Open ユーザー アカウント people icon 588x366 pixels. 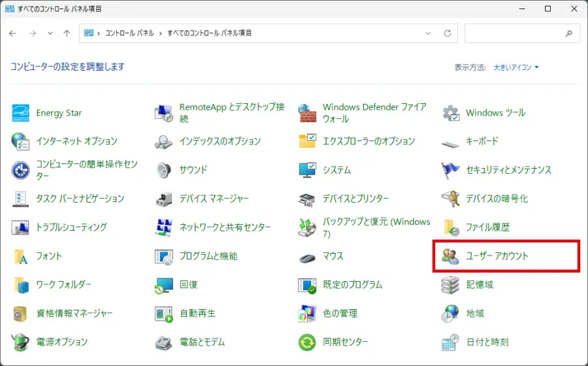click(450, 256)
